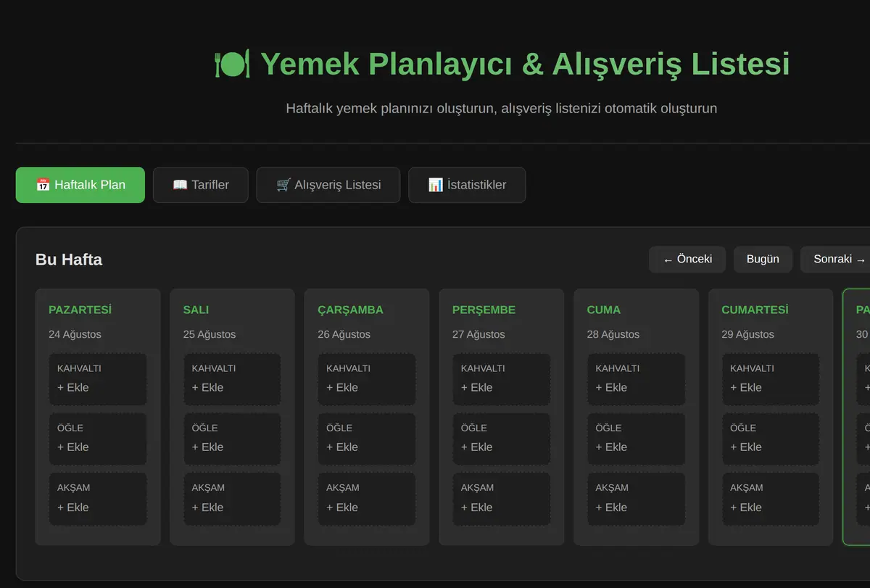Screen dimensions: 870x588
Task: Click the book icon on Tarifler
Action: [x=180, y=185]
